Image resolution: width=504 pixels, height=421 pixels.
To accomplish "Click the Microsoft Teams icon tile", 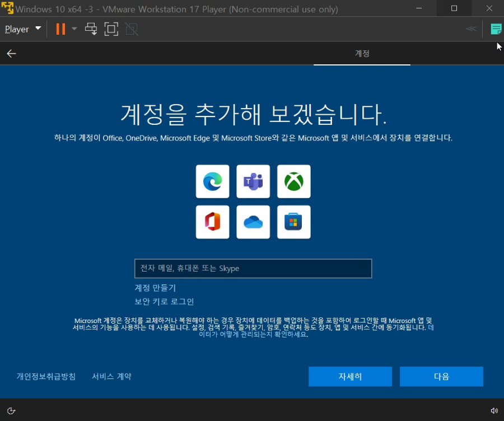I will (253, 181).
